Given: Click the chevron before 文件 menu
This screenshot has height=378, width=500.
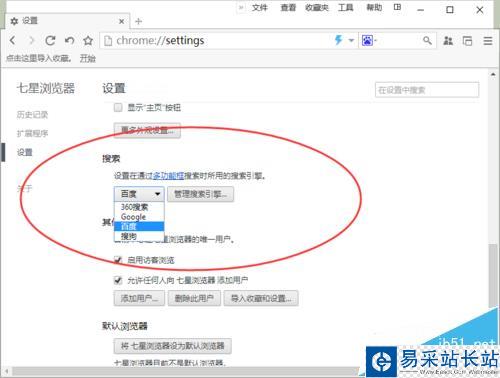Looking at the screenshot, I should (x=241, y=7).
